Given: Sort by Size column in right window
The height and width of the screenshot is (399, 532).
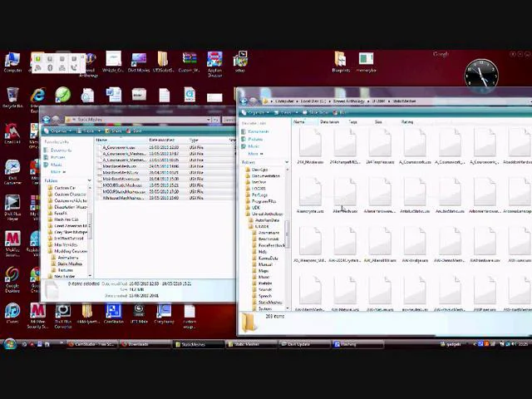Looking at the screenshot, I should [385, 121].
